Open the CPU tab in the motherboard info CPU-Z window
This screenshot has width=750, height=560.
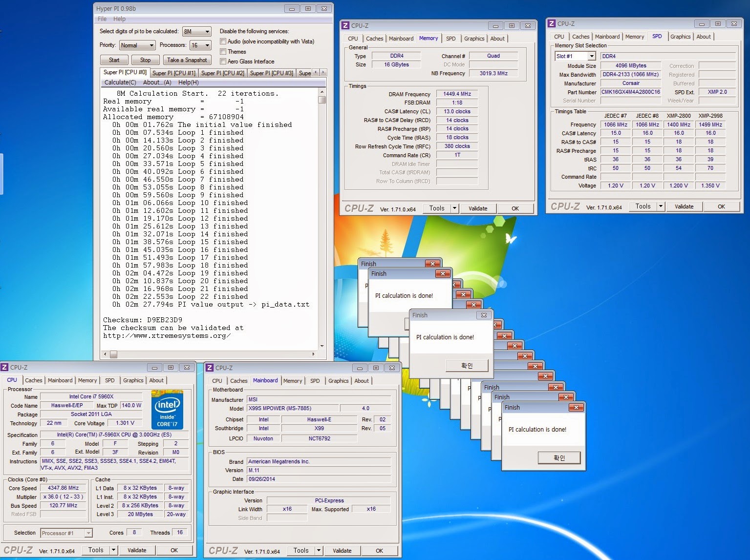pyautogui.click(x=217, y=381)
